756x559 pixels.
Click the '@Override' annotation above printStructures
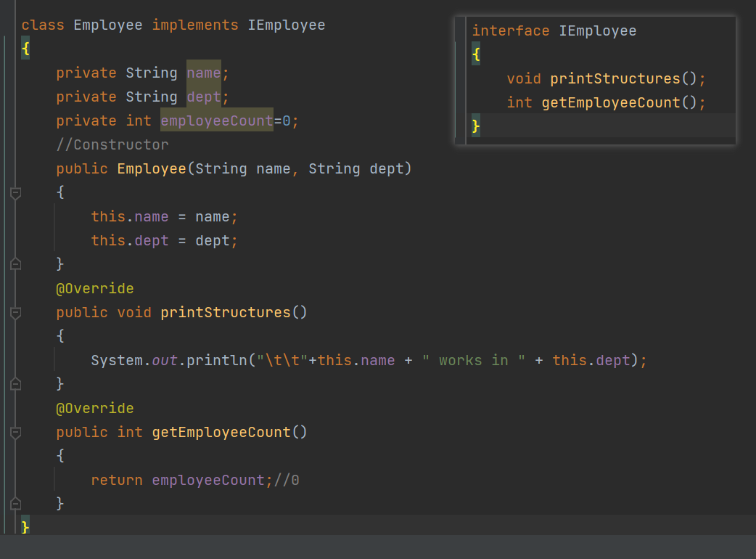pos(95,288)
